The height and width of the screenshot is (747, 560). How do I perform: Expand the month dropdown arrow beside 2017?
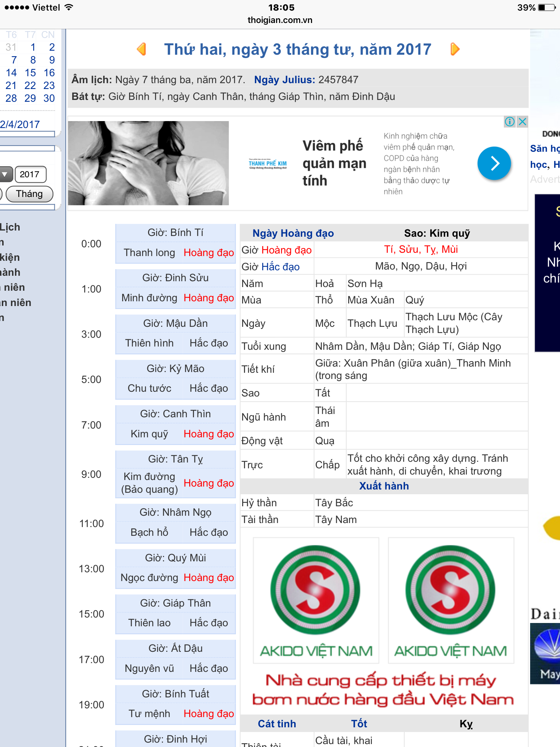click(5, 174)
